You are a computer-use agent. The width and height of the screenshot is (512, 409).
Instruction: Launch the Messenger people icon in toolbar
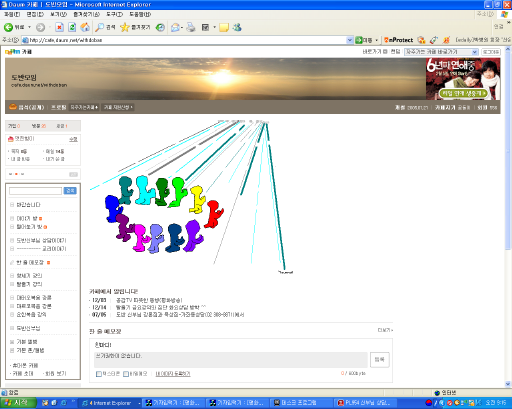point(237,28)
